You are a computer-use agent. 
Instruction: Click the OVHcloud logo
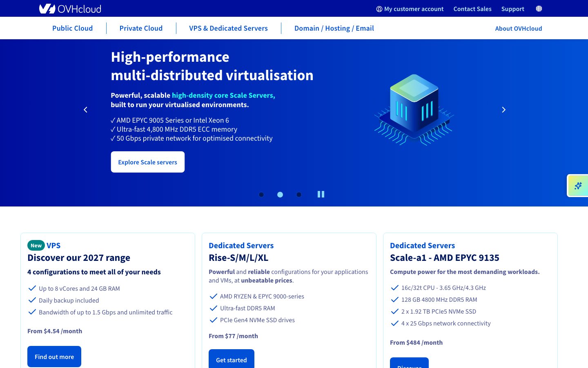click(x=70, y=9)
